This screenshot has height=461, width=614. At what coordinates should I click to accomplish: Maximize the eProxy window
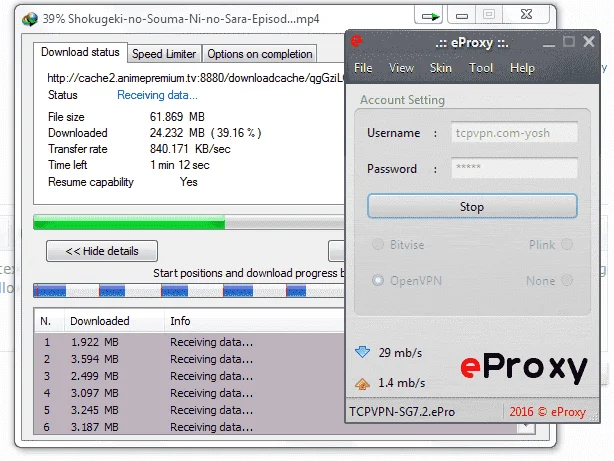point(569,42)
